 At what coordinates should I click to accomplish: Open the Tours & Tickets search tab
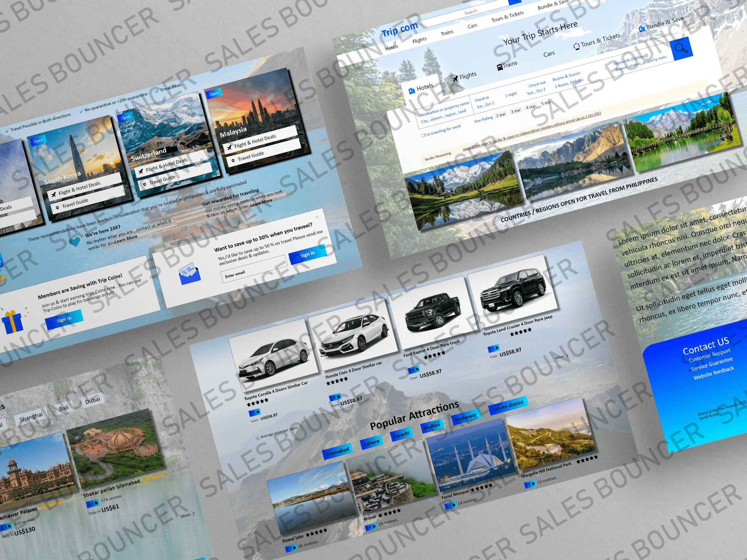point(597,41)
